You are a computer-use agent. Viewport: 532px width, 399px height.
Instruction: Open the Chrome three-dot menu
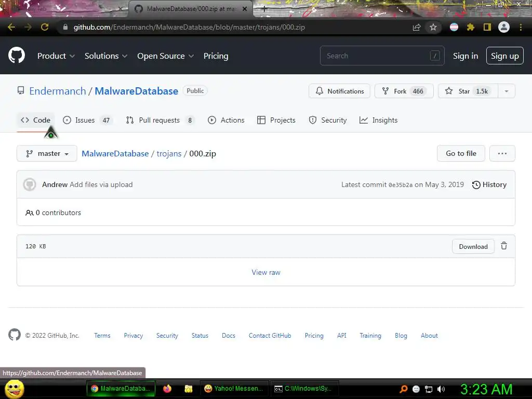(x=521, y=27)
